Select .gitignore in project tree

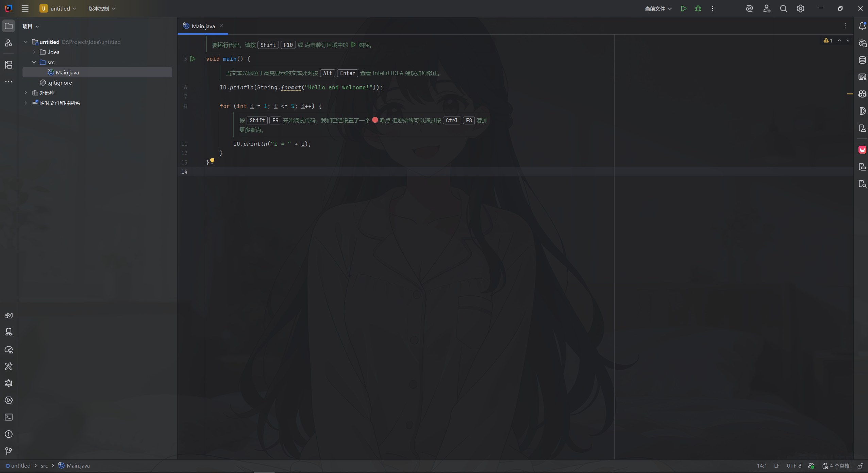click(x=60, y=83)
